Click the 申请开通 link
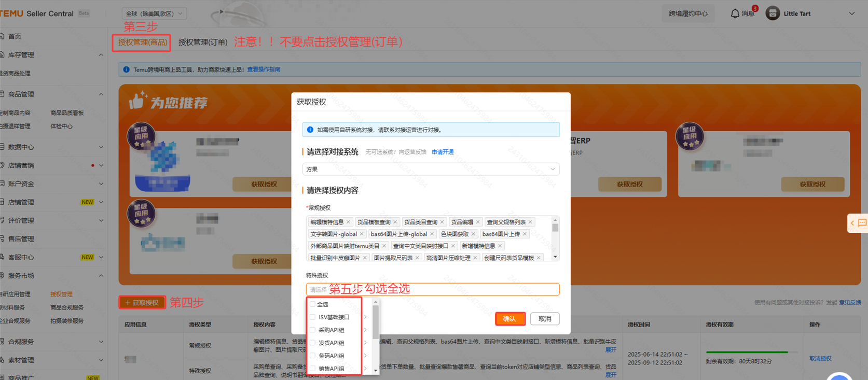 [443, 152]
